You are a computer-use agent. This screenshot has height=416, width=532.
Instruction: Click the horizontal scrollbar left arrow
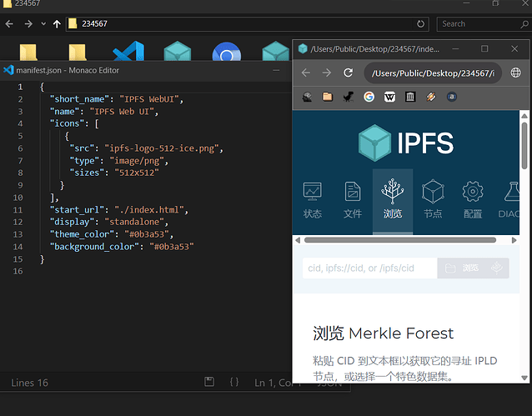tap(298, 240)
